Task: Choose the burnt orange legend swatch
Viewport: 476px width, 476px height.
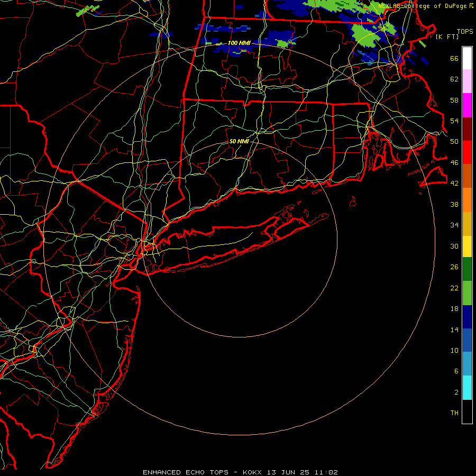Action: [467, 176]
